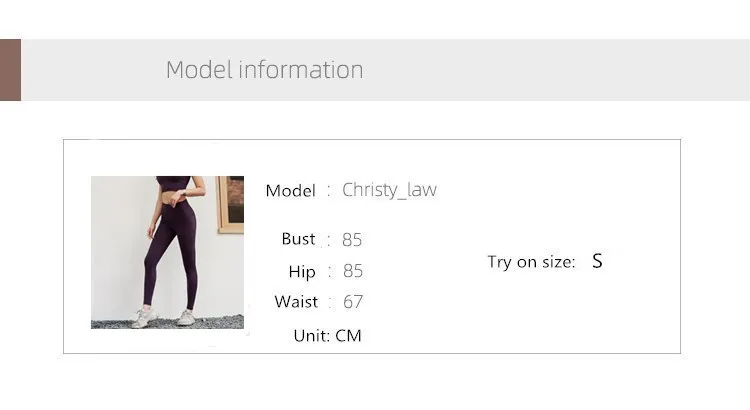Click the Model label text
This screenshot has height=410, width=750.
(x=290, y=191)
